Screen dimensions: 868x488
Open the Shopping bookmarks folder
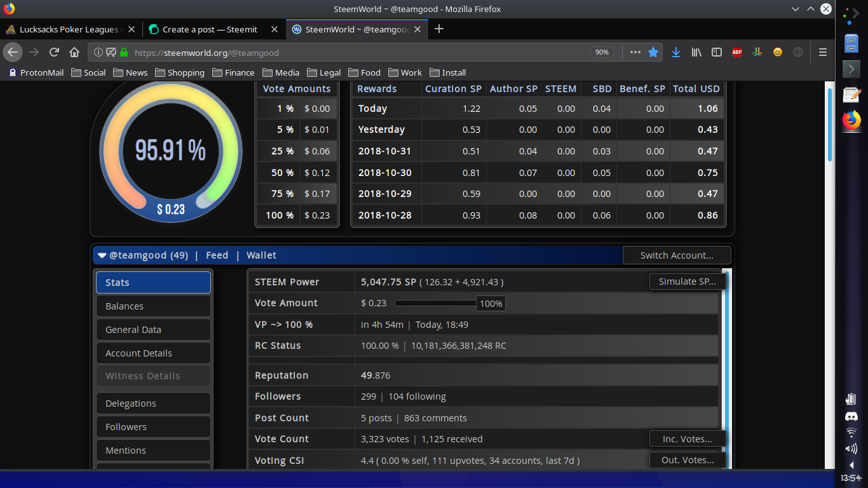point(180,72)
